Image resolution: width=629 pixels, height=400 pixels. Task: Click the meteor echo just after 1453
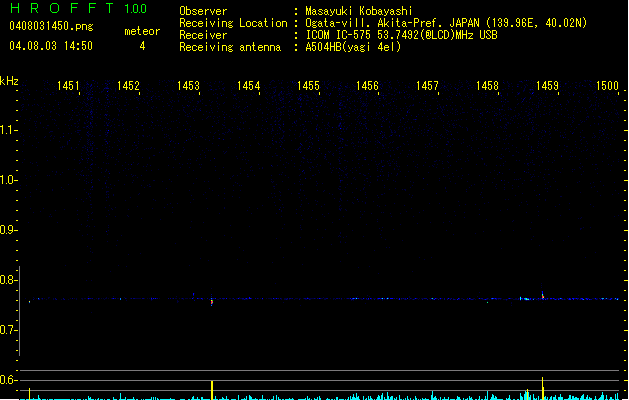coord(212,301)
